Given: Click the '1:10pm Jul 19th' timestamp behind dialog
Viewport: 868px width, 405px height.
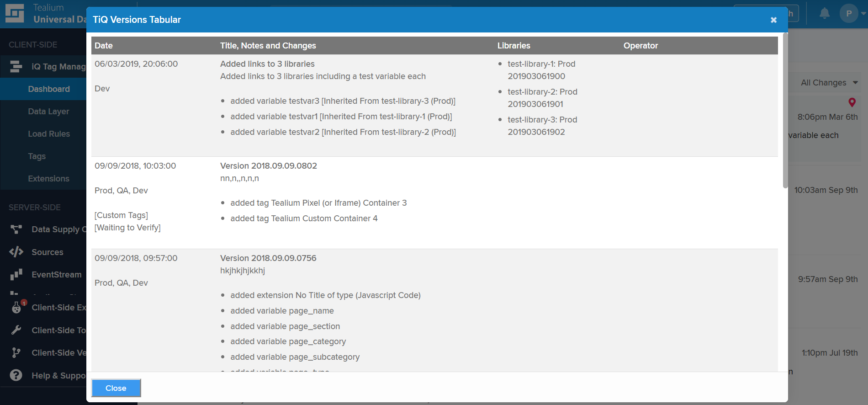Looking at the screenshot, I should coord(830,353).
